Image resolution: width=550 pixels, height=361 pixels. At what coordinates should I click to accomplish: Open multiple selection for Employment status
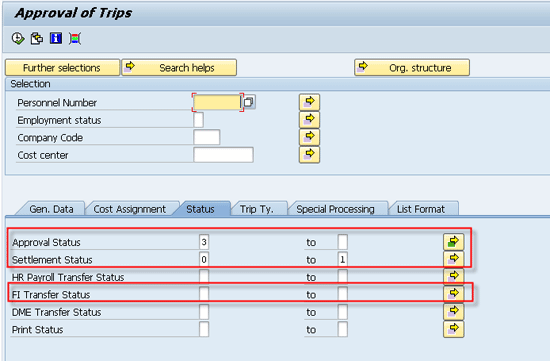[x=309, y=120]
